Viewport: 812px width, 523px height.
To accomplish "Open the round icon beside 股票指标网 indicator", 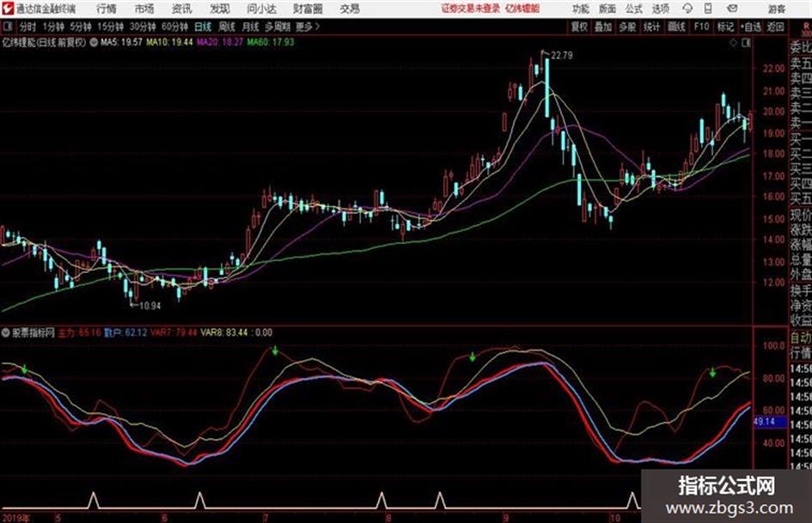I will pyautogui.click(x=6, y=332).
